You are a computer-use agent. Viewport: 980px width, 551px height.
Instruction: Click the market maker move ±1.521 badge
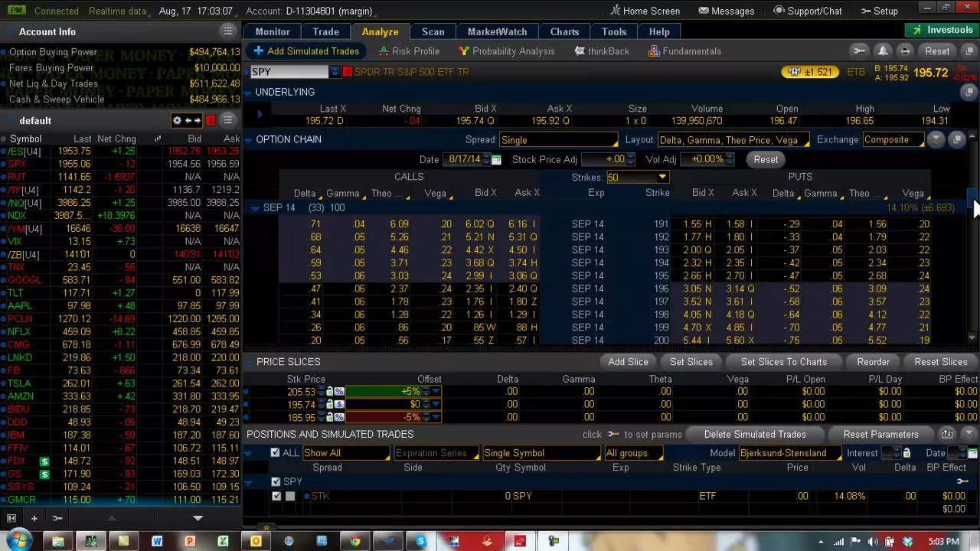point(810,72)
